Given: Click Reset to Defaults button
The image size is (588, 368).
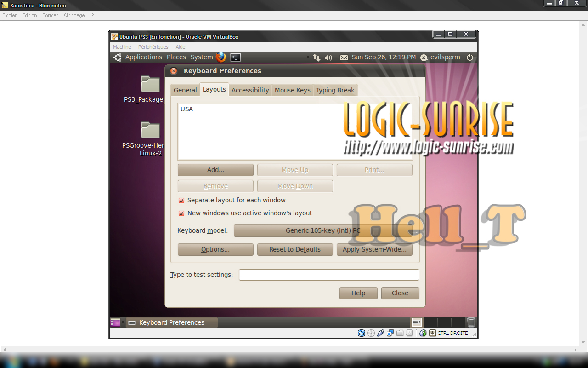Looking at the screenshot, I should 295,249.
